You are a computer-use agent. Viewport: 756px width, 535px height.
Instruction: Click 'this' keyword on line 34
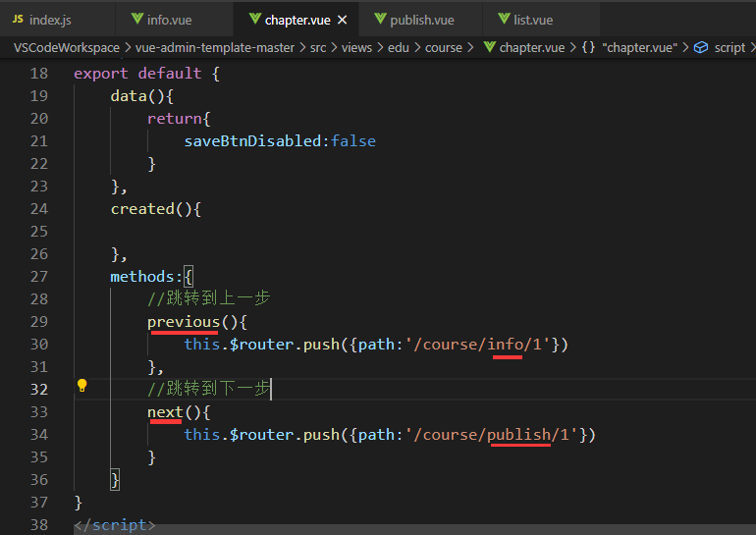pos(202,435)
